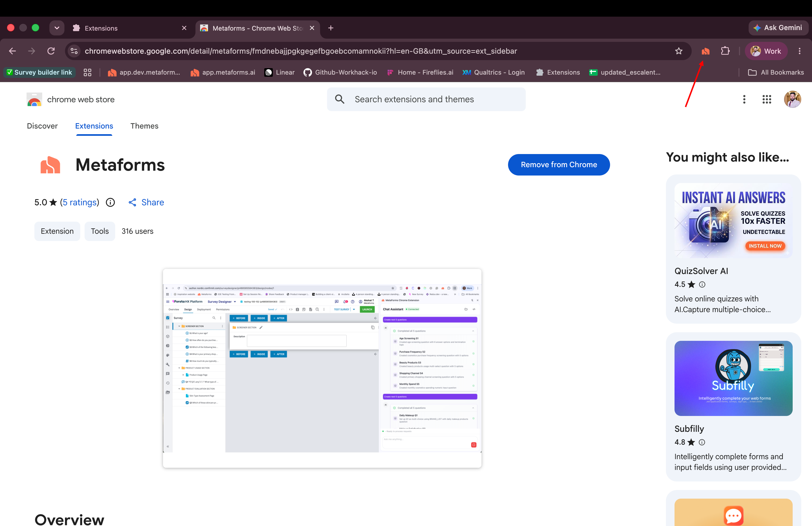The height and width of the screenshot is (526, 812).
Task: Click Remove from Chrome button
Action: point(559,165)
